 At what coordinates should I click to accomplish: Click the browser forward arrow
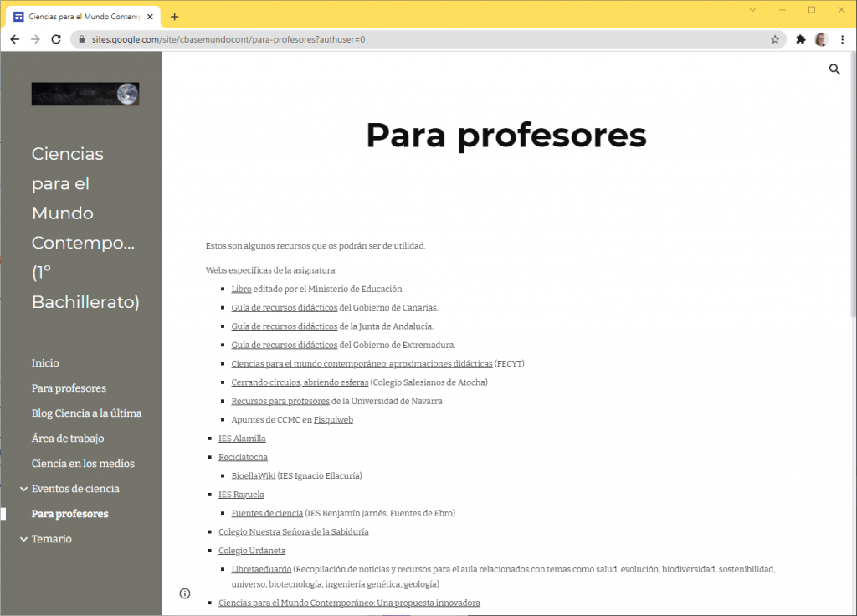click(35, 39)
